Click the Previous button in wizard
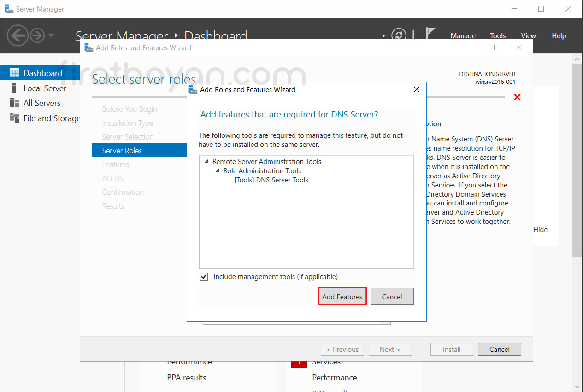583x392 pixels. pyautogui.click(x=342, y=349)
